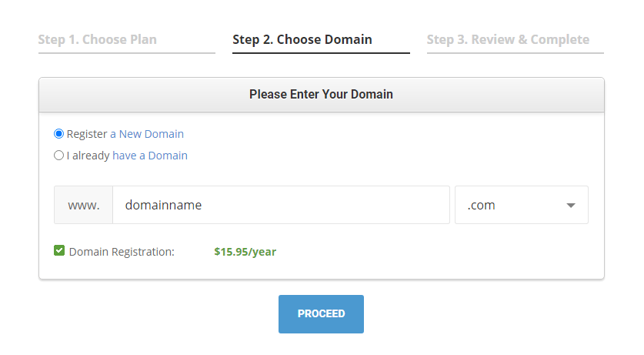Go back to Step 1 Choose Plan
644x355 pixels.
tap(97, 39)
